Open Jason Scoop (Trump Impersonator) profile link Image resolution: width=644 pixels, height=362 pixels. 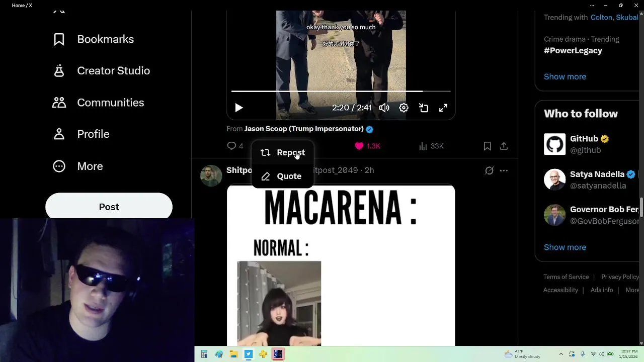tap(304, 129)
